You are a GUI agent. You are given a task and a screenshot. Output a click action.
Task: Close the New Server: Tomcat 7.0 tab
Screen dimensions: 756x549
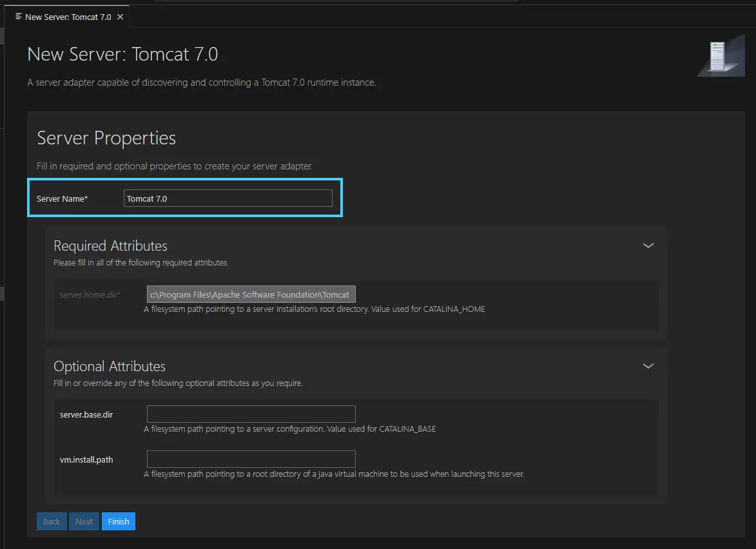120,17
